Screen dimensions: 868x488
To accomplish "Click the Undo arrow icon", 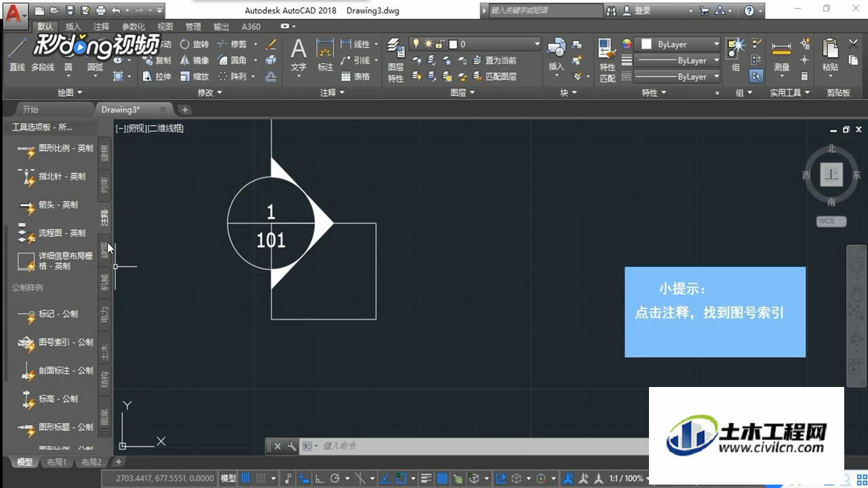I will pos(116,11).
